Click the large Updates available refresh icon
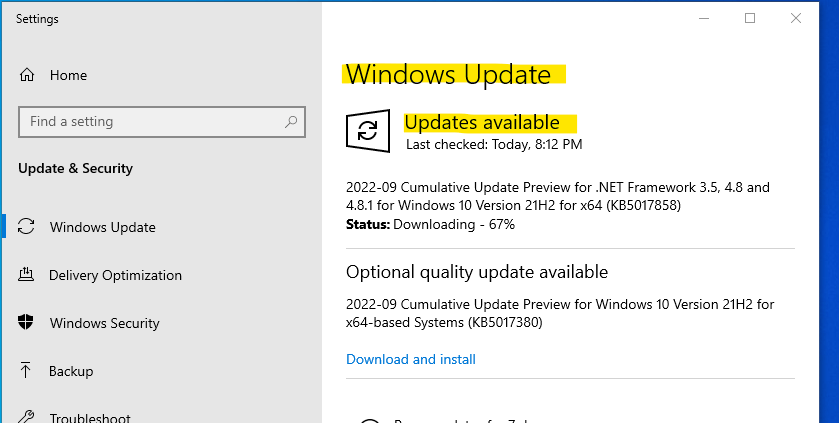 (x=368, y=131)
